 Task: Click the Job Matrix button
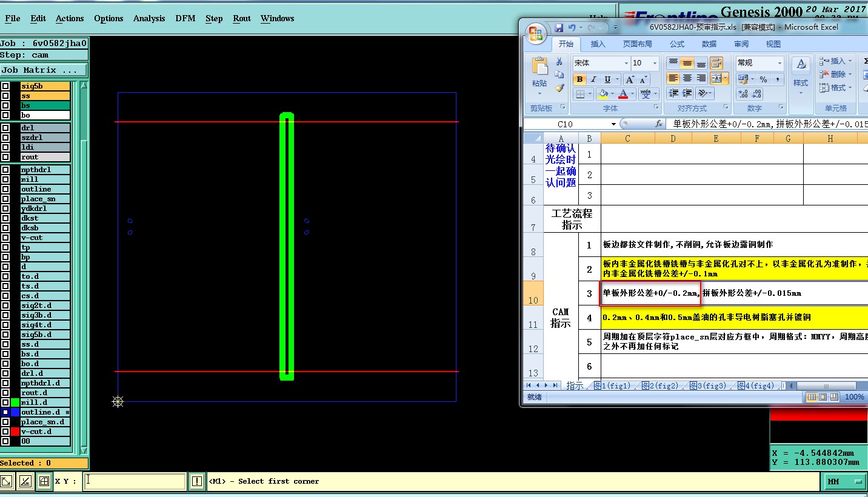(44, 70)
